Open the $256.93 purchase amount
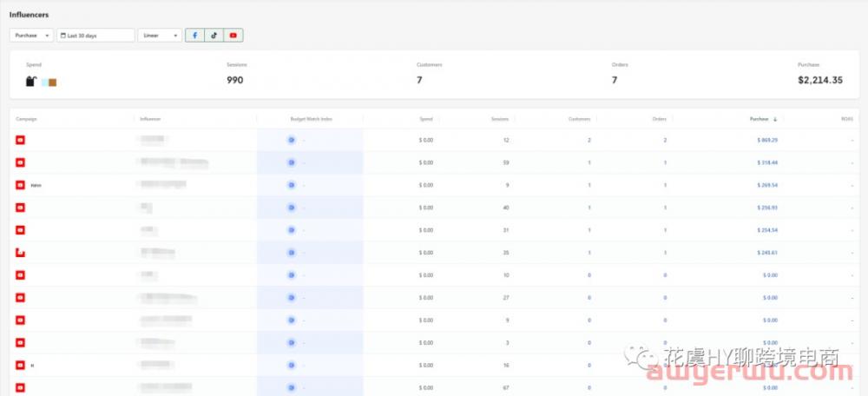 [x=767, y=208]
